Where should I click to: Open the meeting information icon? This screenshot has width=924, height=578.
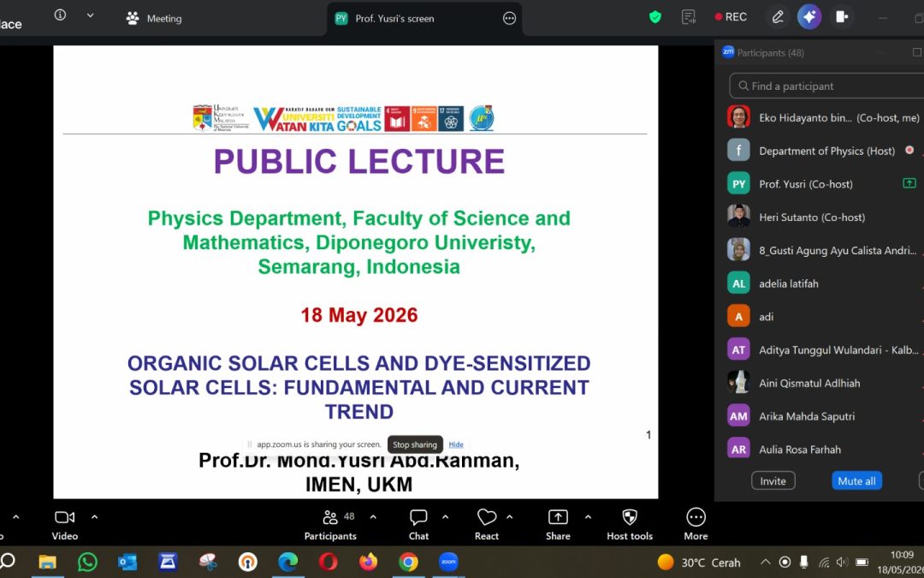coord(60,15)
